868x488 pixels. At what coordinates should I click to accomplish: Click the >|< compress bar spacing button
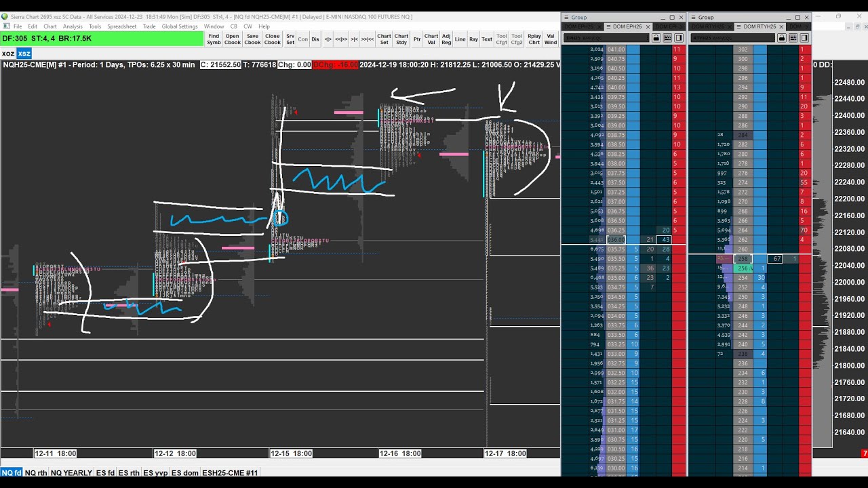point(354,39)
